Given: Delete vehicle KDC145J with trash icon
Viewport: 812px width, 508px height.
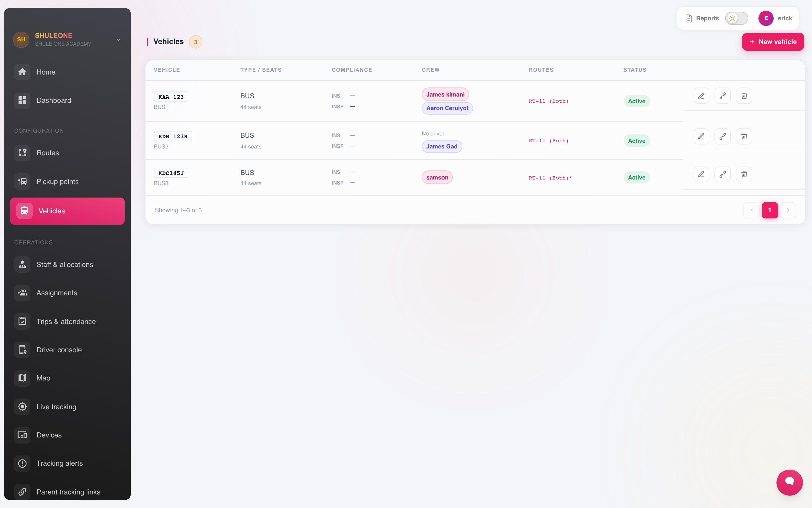Looking at the screenshot, I should tap(744, 174).
